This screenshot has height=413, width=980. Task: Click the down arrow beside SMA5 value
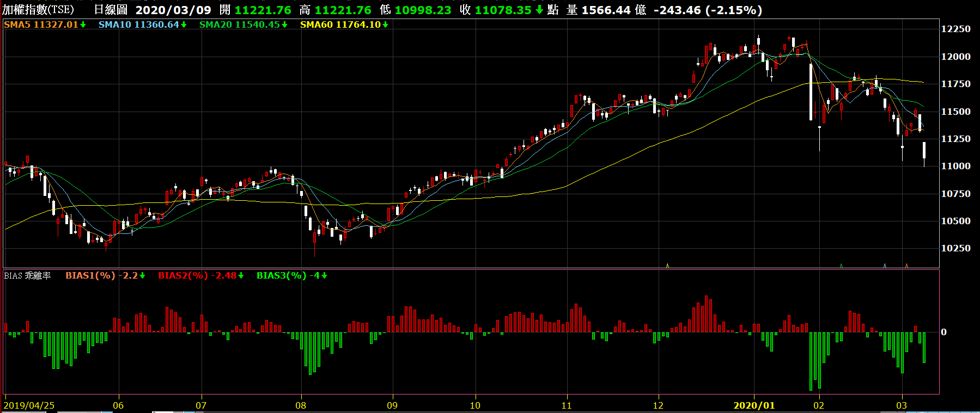[83, 25]
